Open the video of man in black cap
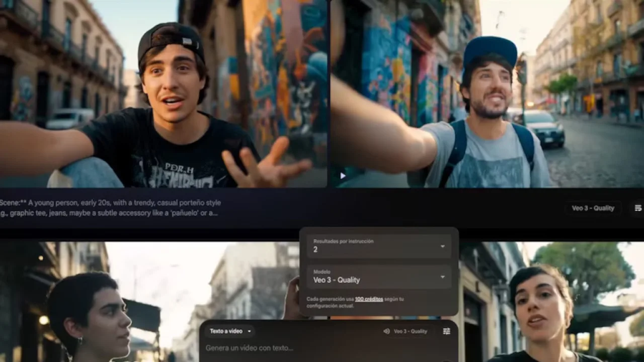Screen dimensions: 644x362 (x=164, y=94)
